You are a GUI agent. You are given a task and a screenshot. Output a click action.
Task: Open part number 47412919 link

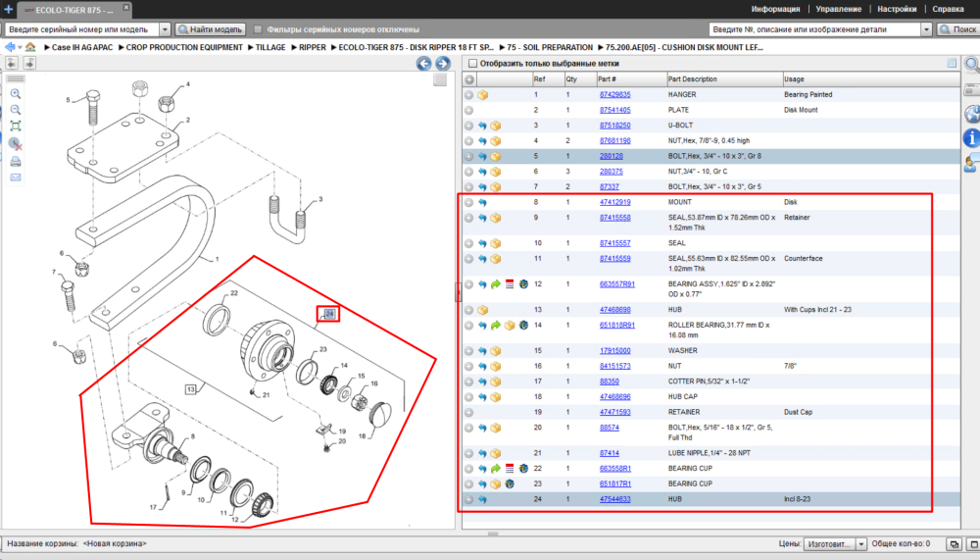click(x=615, y=203)
